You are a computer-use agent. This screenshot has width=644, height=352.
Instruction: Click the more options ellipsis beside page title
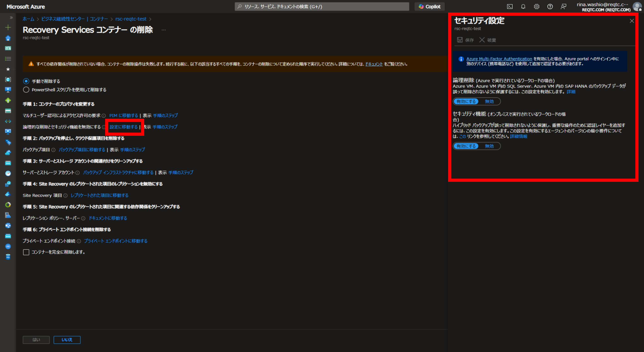point(163,30)
